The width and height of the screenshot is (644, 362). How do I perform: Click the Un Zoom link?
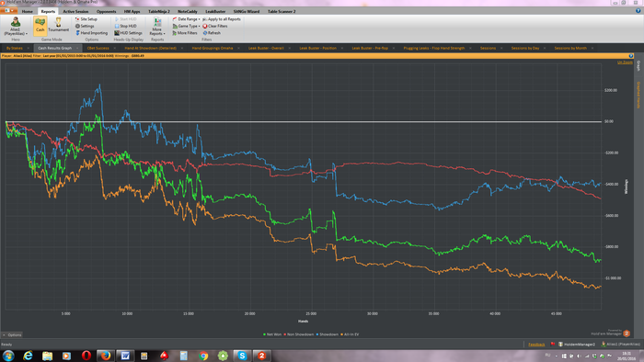click(x=625, y=62)
